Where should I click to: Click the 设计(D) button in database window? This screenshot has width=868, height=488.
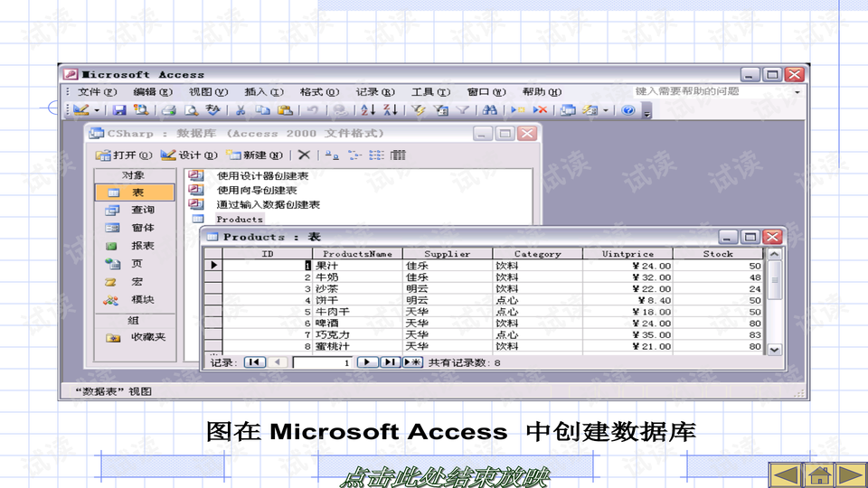coord(189,155)
